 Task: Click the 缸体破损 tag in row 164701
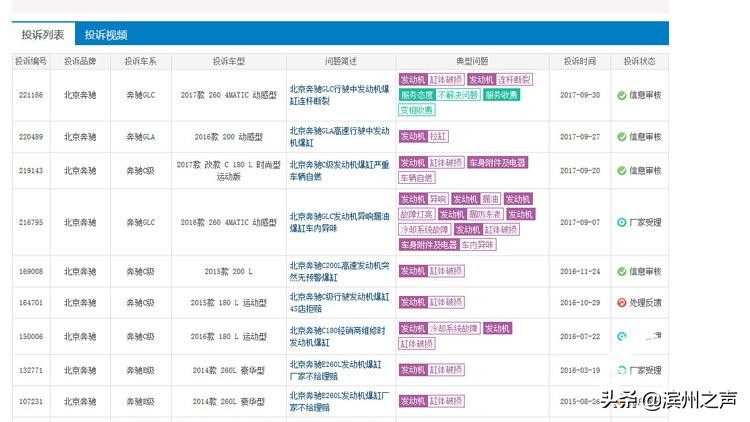(446, 302)
